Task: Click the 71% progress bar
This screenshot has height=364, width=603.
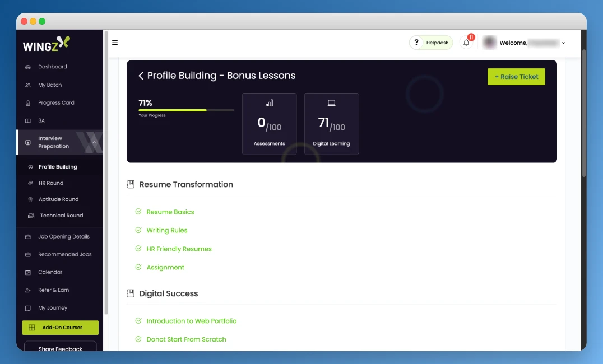Action: (x=186, y=110)
